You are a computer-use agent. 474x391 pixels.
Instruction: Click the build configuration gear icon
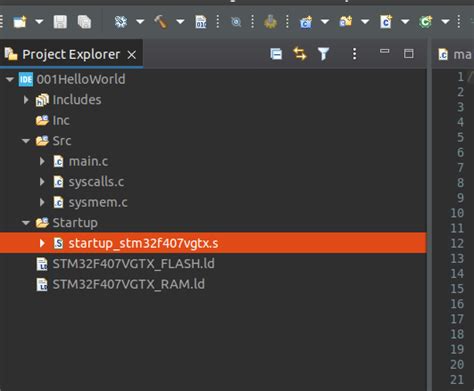121,22
